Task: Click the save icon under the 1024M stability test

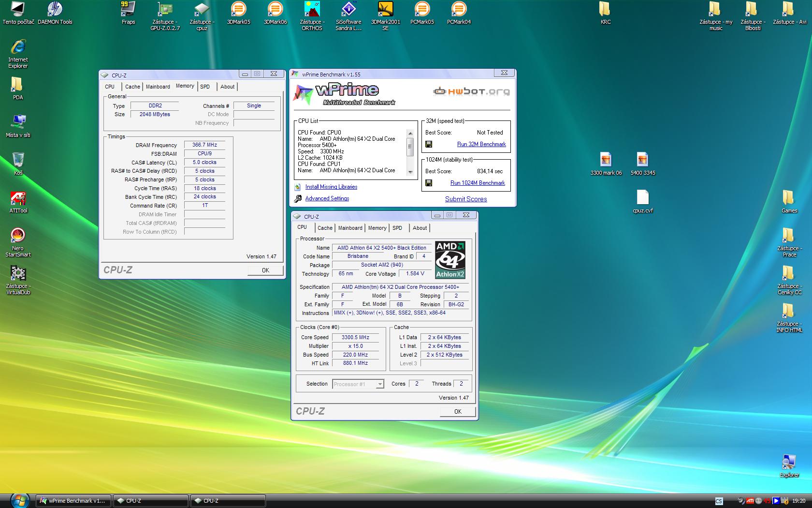Action: tap(428, 183)
